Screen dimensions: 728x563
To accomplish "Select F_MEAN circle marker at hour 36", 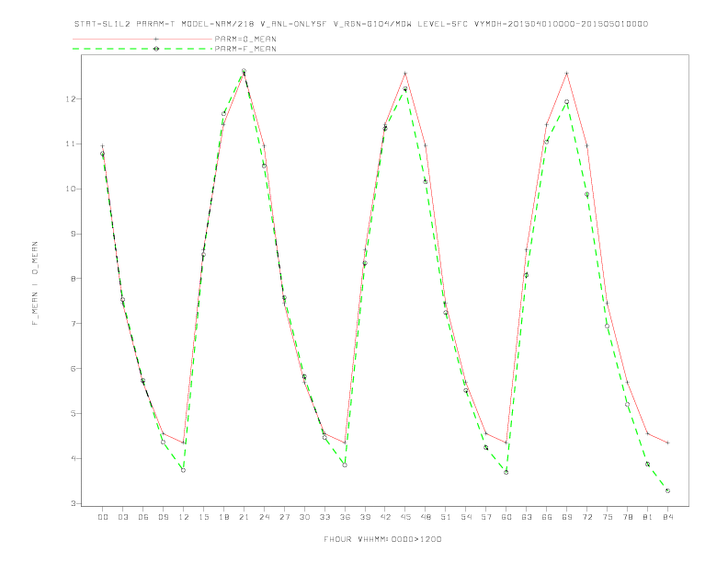I will 345,465.
